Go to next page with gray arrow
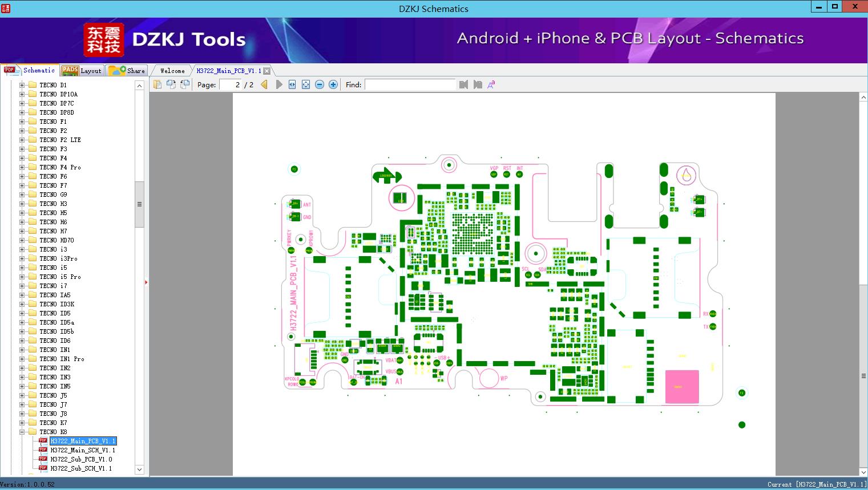The height and width of the screenshot is (490, 868). tap(278, 84)
